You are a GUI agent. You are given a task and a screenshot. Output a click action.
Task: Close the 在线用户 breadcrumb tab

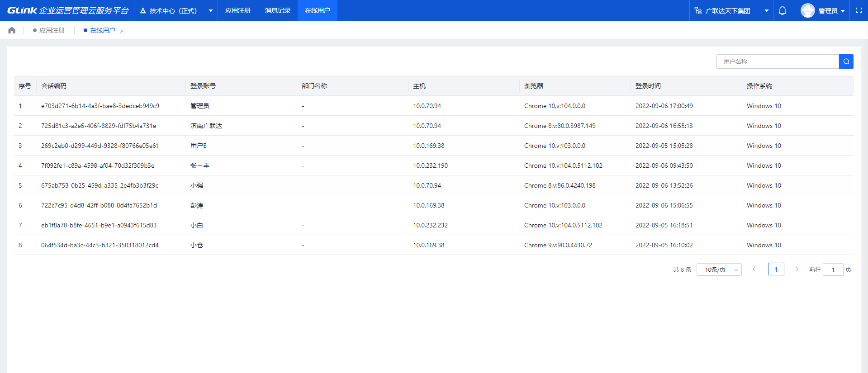tap(122, 31)
